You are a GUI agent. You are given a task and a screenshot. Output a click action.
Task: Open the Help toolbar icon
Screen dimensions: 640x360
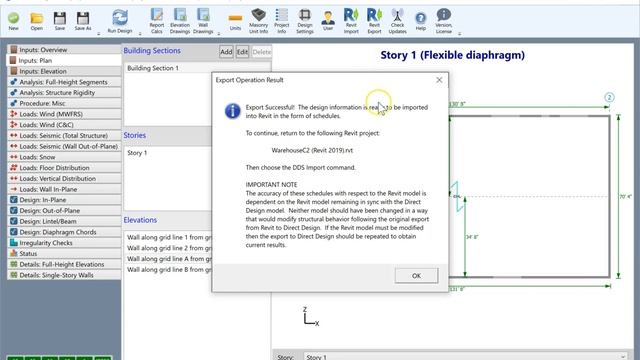coord(420,21)
